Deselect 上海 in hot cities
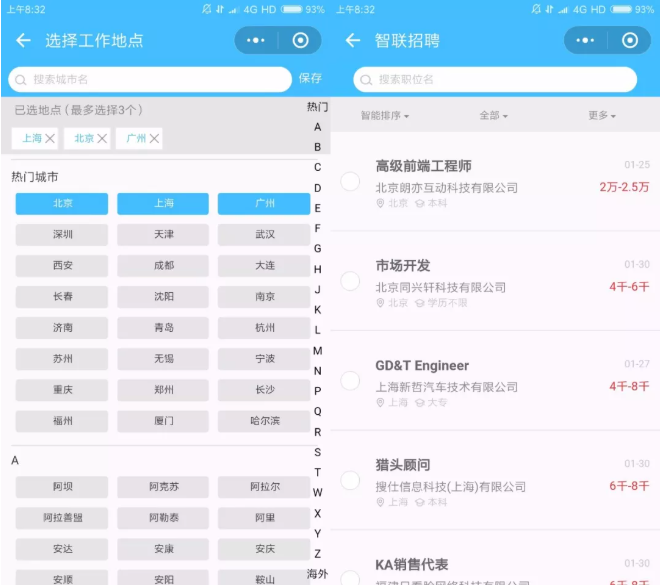Image resolution: width=660 pixels, height=586 pixels. [163, 204]
